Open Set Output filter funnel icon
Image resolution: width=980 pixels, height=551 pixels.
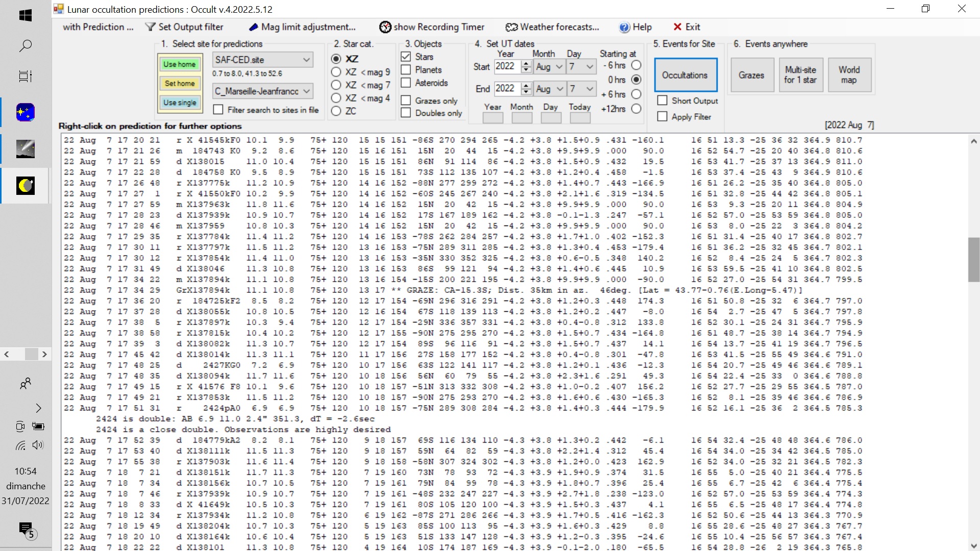[x=150, y=27]
